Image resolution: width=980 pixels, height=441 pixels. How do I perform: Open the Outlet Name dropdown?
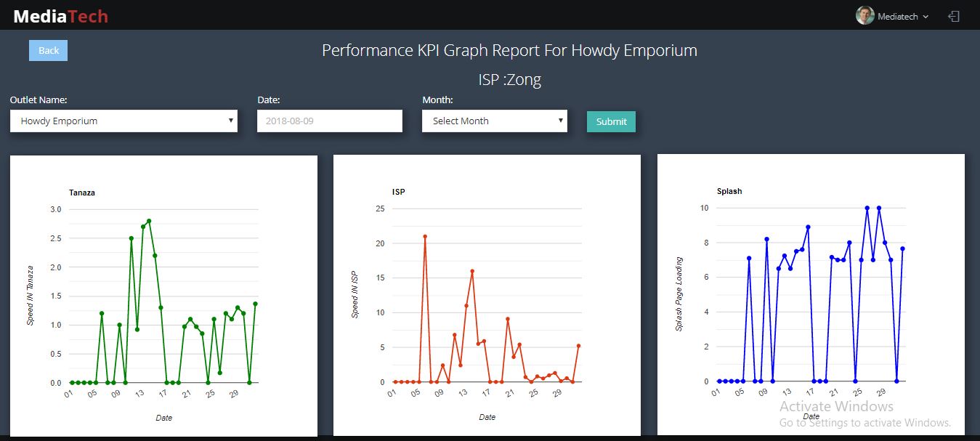point(123,121)
